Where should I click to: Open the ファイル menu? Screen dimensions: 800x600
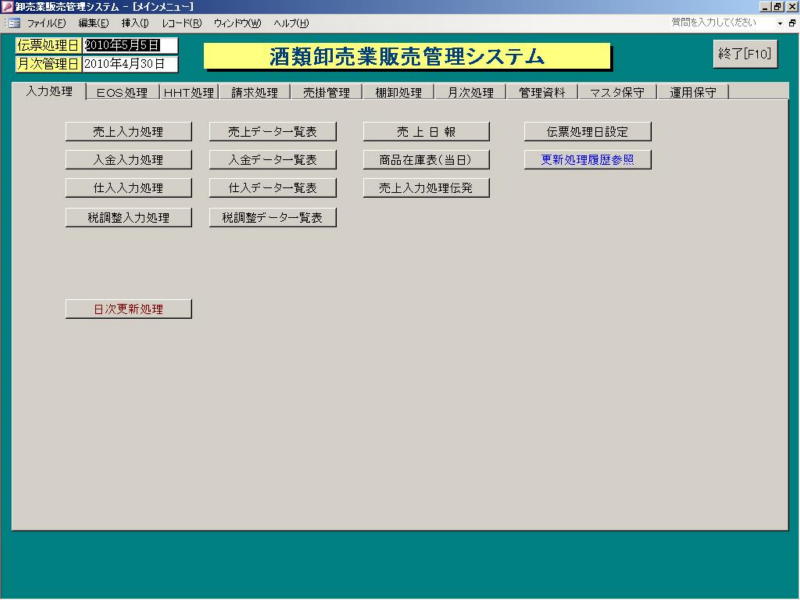click(x=46, y=23)
